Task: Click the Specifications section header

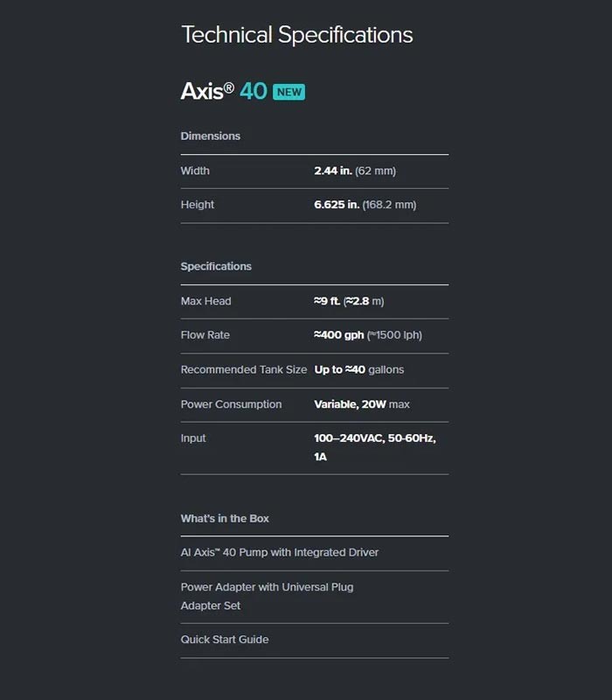Action: [216, 266]
